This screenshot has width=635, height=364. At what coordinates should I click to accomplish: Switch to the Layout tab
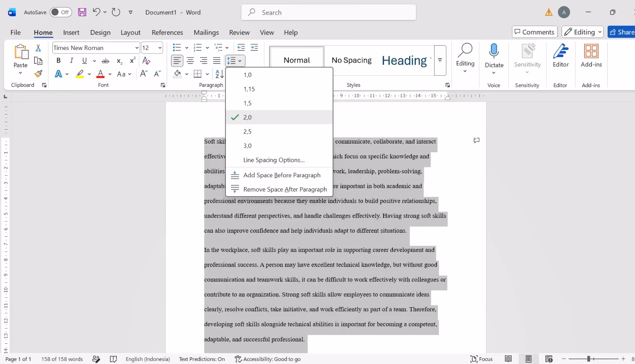131,33
